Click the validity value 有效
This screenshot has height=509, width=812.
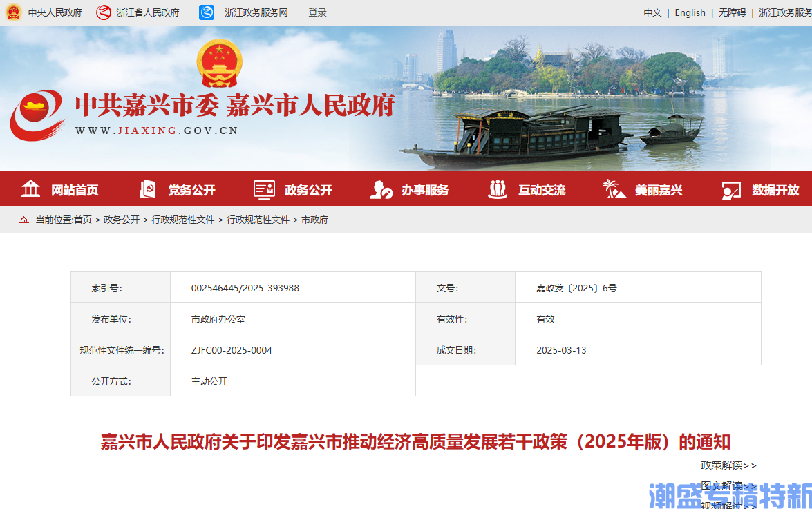pyautogui.click(x=545, y=319)
